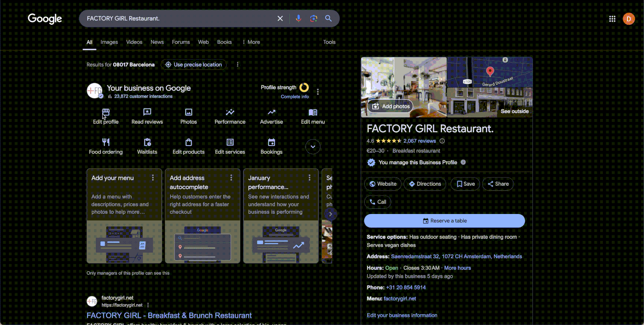Screen dimensions: 644x325
Task: Click the Reserve a table button
Action: tap(444, 221)
